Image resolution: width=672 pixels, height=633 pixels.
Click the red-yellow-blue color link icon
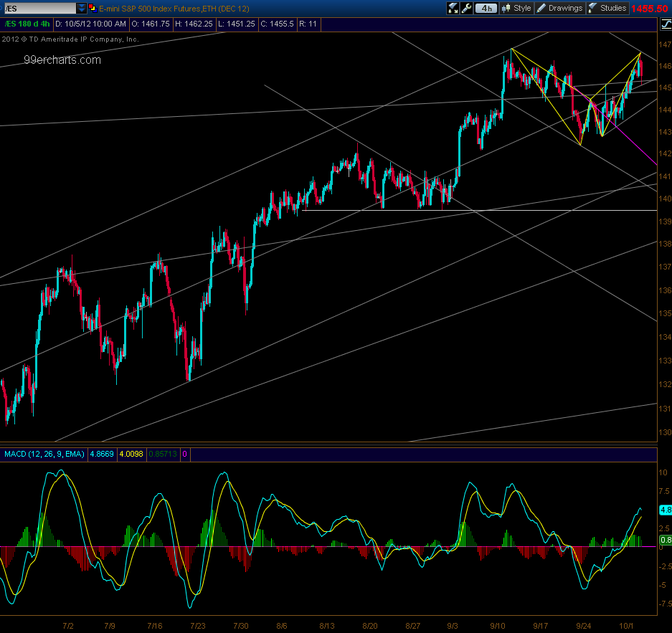[92, 8]
